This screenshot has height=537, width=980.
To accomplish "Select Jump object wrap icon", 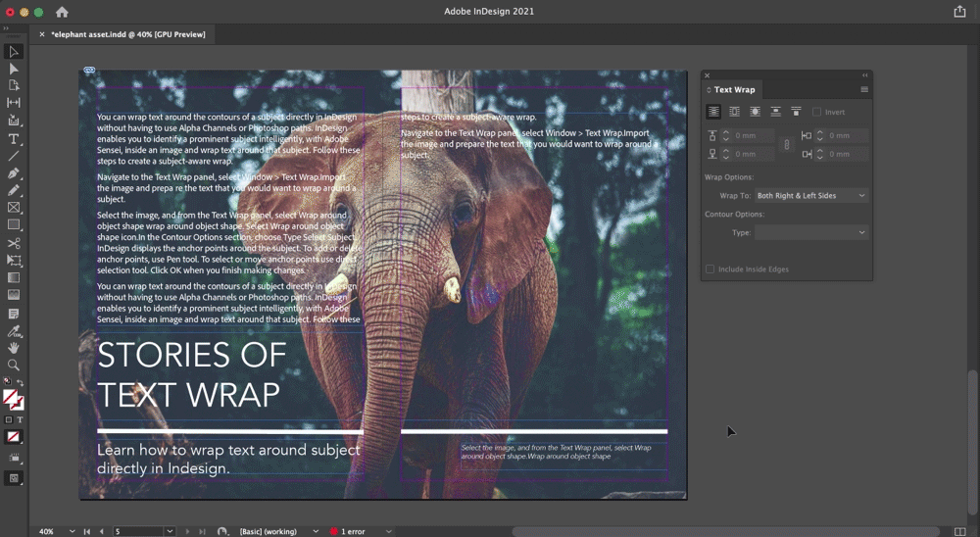I will 775,112.
